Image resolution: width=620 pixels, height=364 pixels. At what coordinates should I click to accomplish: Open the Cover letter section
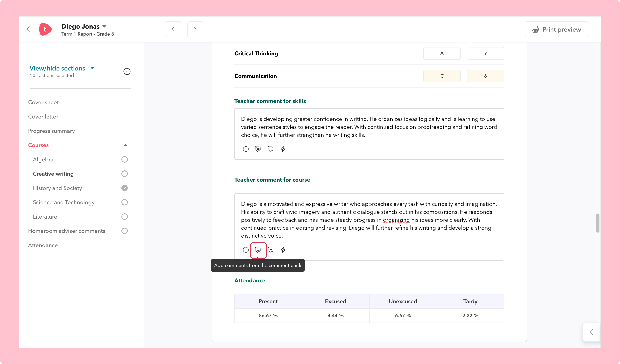(x=43, y=117)
